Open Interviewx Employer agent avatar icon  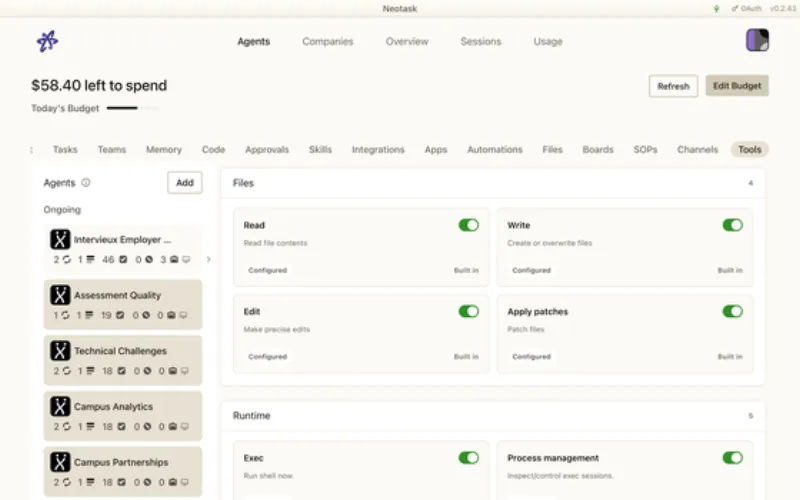[60, 239]
